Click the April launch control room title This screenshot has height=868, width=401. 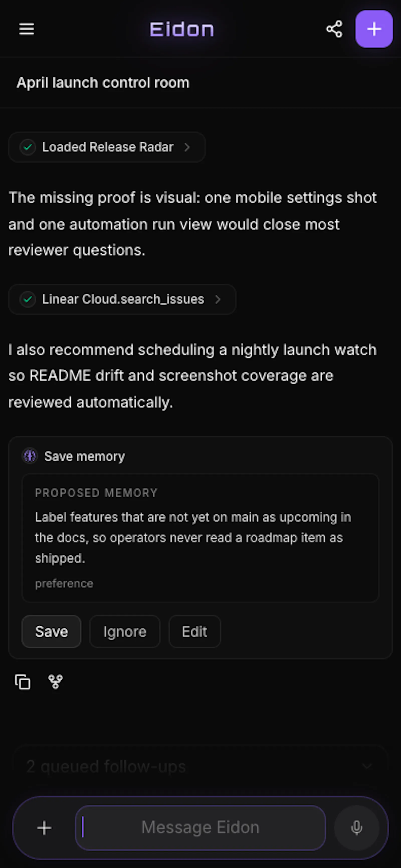[x=103, y=83]
